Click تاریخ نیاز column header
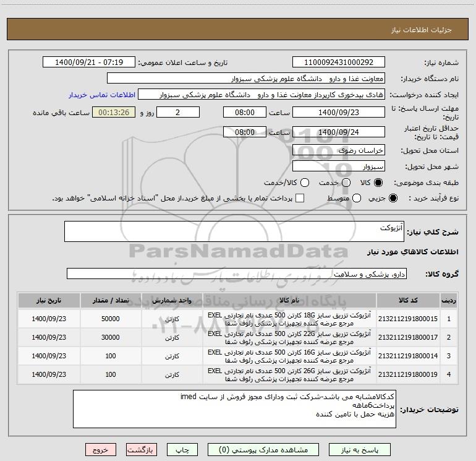 (x=49, y=300)
